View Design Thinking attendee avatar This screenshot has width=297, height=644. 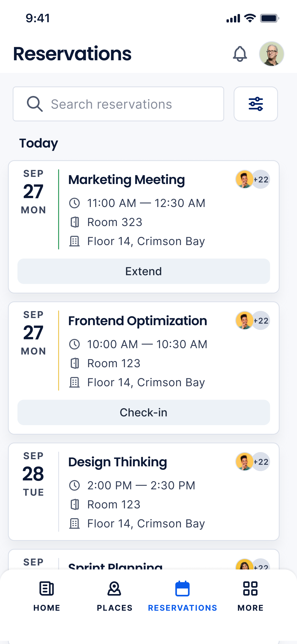coord(244,462)
